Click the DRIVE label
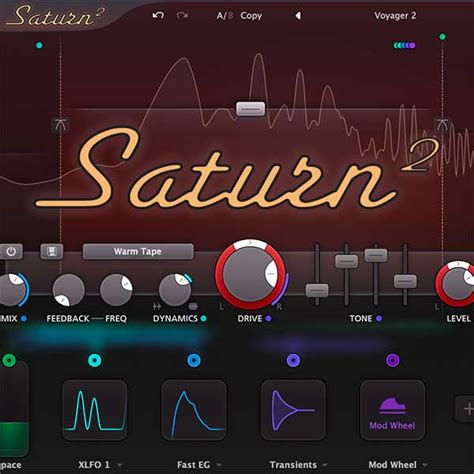The image size is (474, 474). click(x=250, y=319)
